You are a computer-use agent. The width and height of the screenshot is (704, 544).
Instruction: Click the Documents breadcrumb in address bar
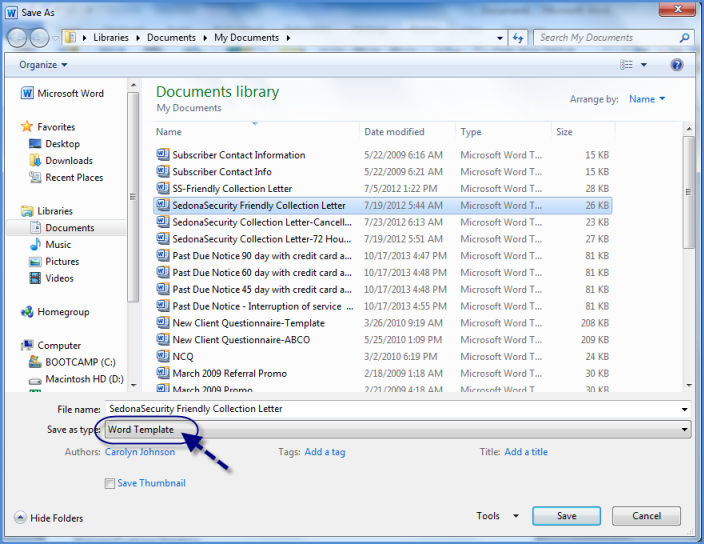pos(171,38)
